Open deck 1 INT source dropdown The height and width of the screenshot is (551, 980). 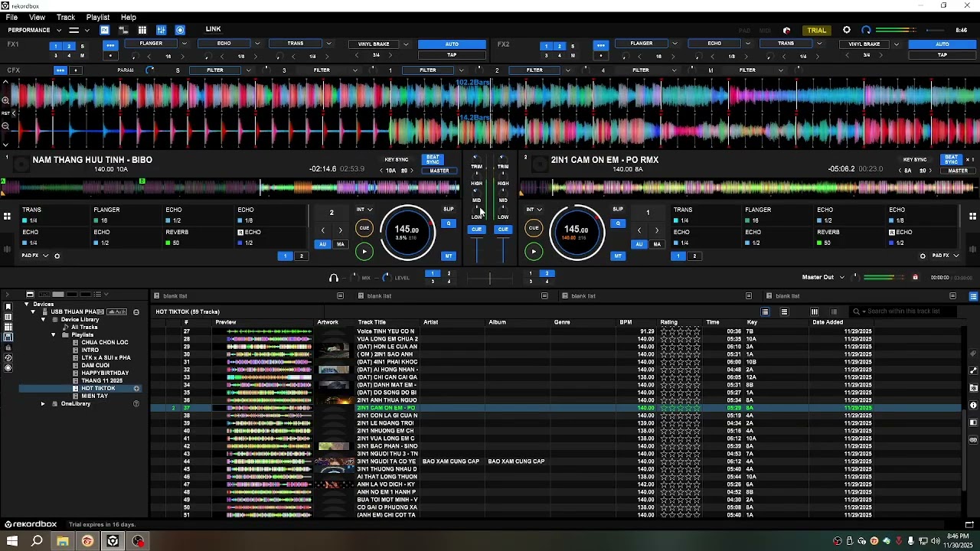coord(364,210)
